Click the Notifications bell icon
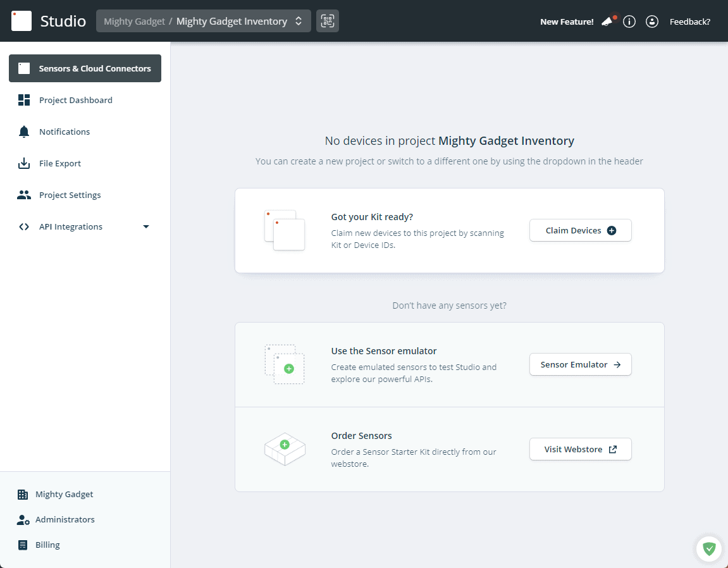 tap(24, 132)
